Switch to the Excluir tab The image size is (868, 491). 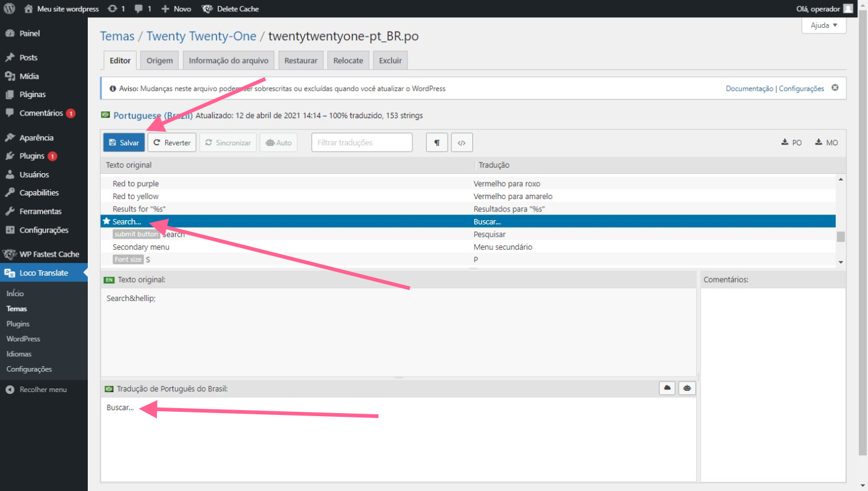[x=390, y=61]
